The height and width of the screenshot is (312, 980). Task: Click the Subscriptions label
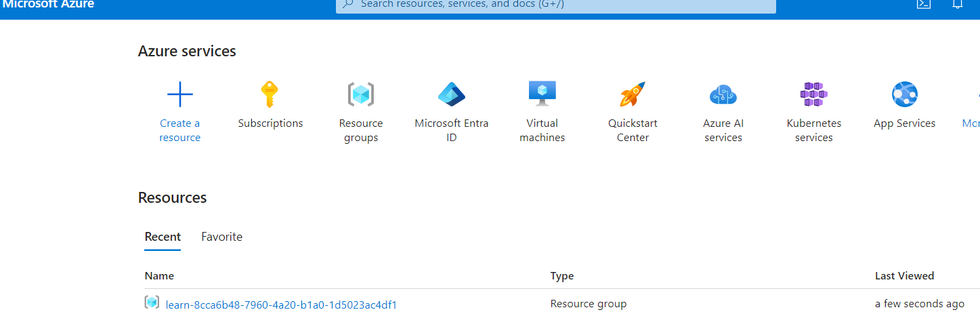[270, 123]
